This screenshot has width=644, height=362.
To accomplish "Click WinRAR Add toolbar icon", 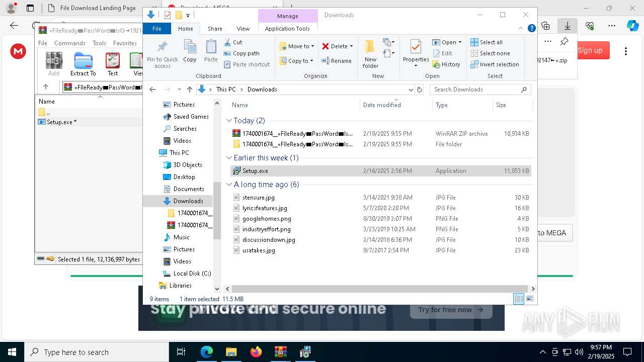I will (54, 64).
